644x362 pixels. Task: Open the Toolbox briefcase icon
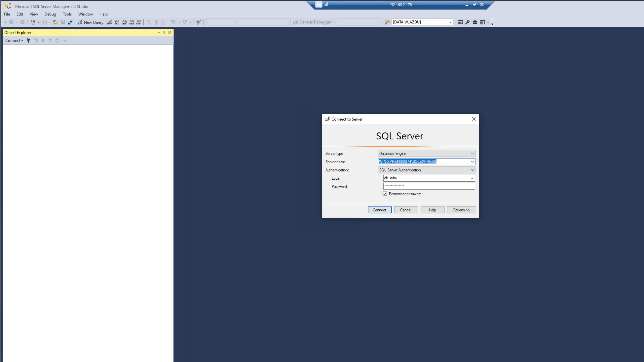(475, 22)
